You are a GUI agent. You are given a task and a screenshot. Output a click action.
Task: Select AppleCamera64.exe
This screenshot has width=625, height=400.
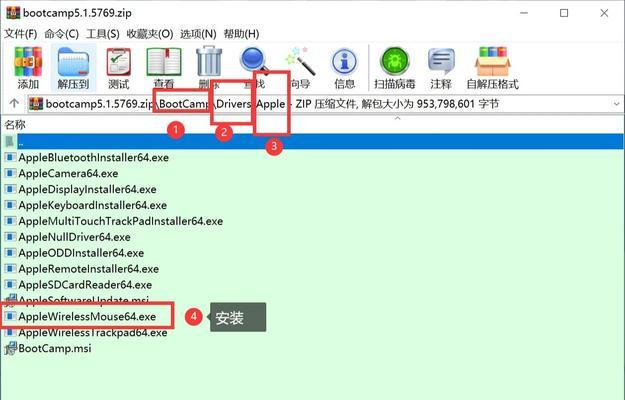[x=68, y=173]
